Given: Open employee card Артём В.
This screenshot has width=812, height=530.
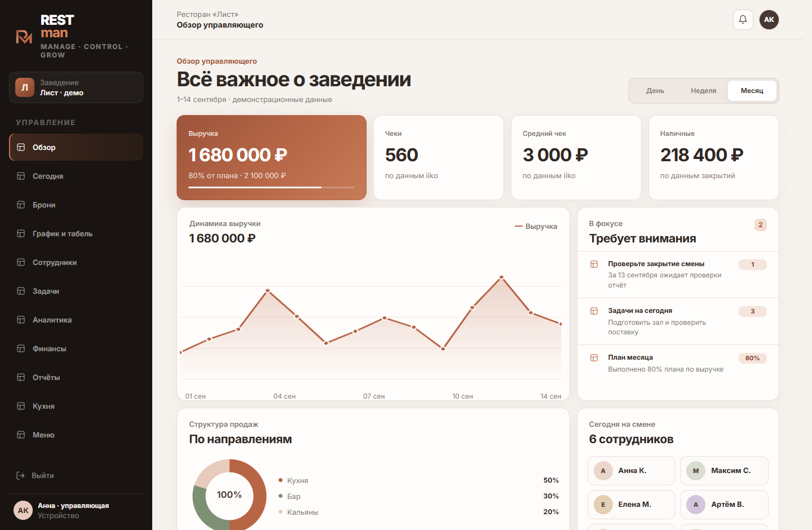Looking at the screenshot, I should coord(724,505).
